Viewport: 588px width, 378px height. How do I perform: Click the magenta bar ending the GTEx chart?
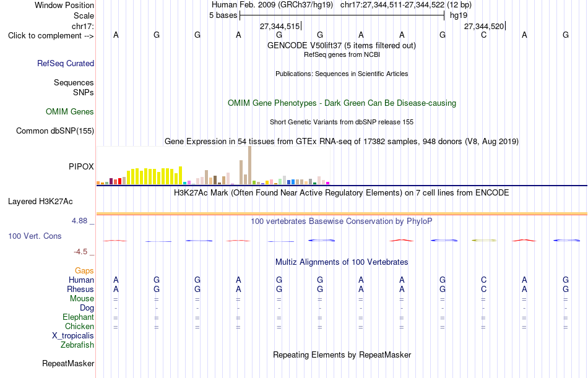[328, 183]
